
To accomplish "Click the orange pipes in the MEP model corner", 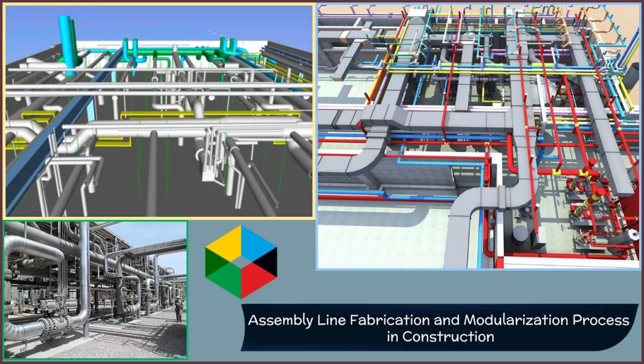I will 597,19.
